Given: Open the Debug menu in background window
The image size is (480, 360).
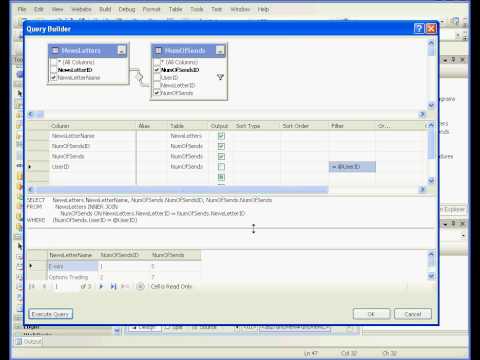Looking at the screenshot, I should 127,9.
